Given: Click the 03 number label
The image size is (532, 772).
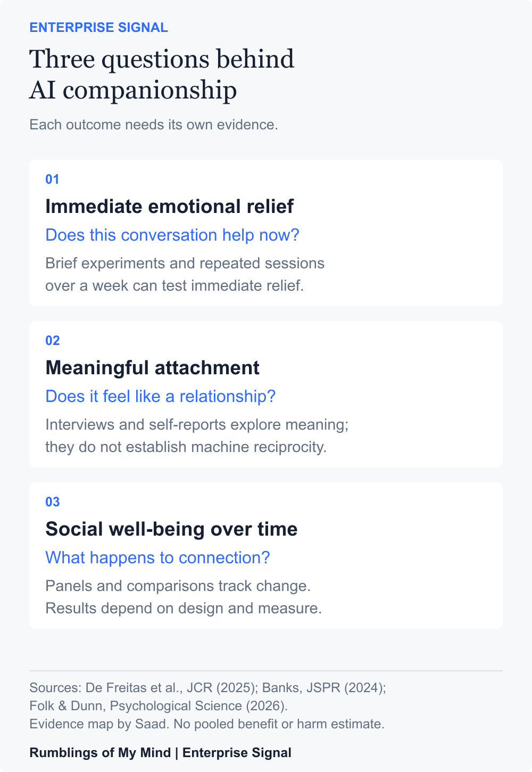Looking at the screenshot, I should tap(53, 502).
